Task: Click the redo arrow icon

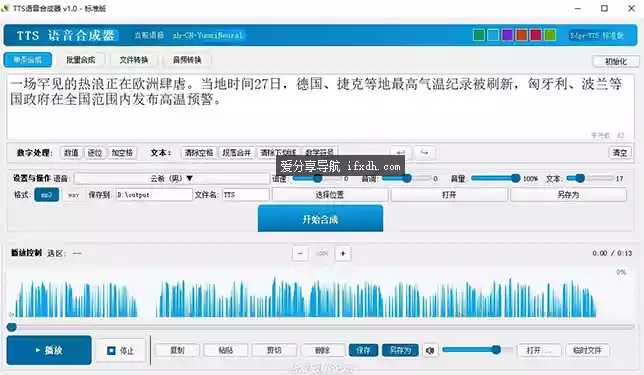Action: (424, 152)
